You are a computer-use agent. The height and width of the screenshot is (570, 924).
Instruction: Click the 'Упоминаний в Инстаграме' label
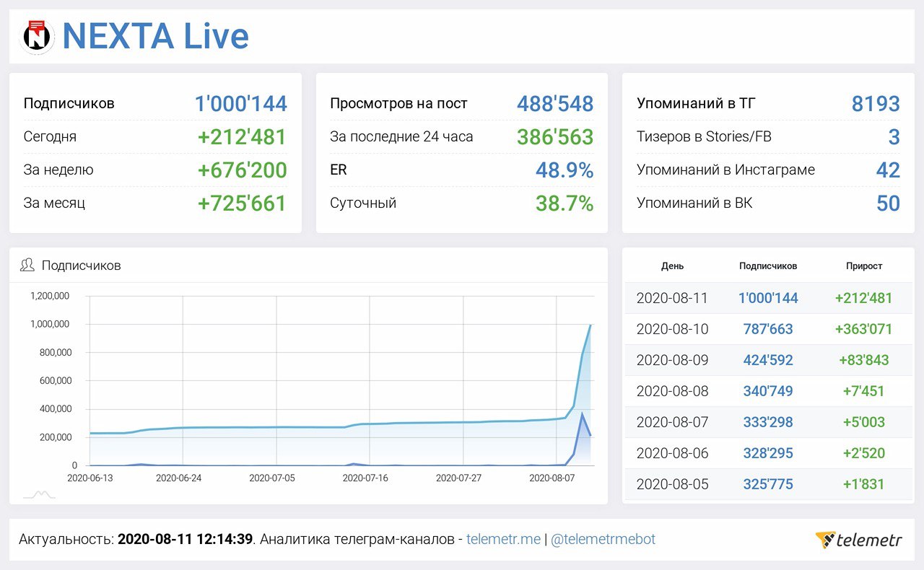click(725, 170)
